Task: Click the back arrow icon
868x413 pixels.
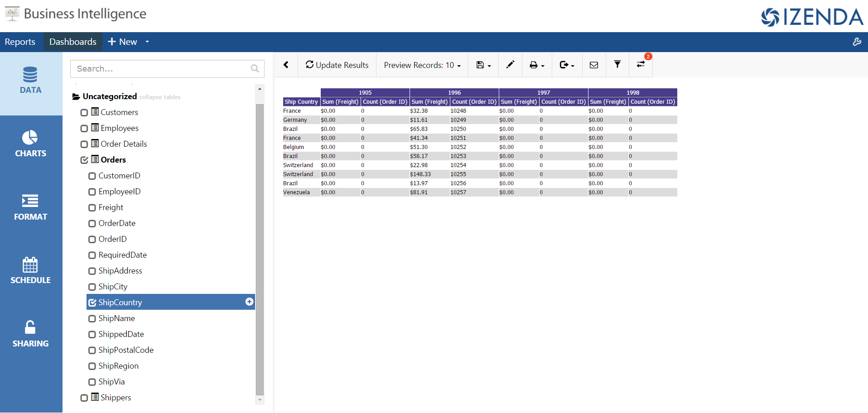Action: click(x=286, y=65)
